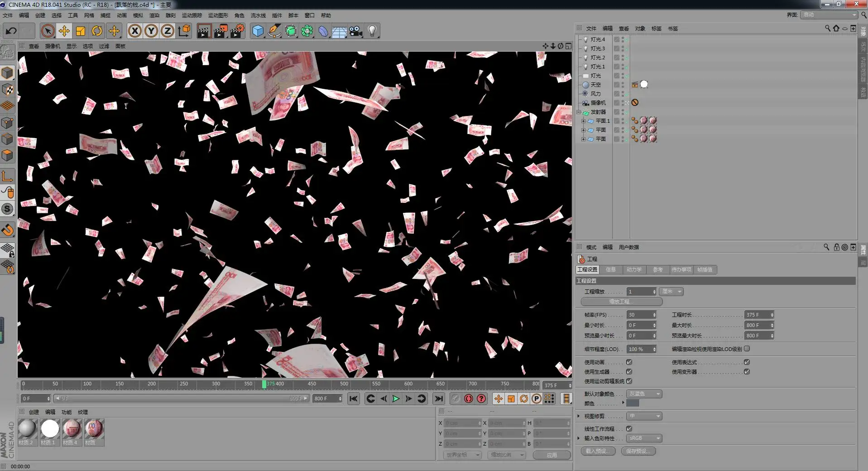
Task: Open 界面 layout dropdown
Action: click(829, 15)
